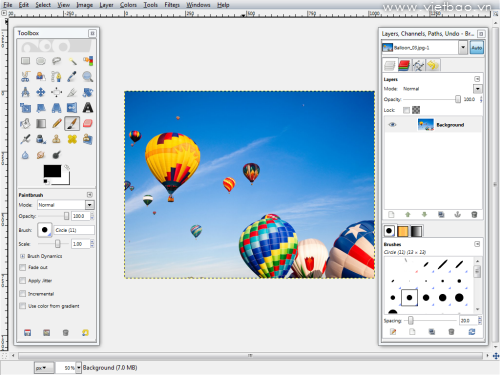Image resolution: width=500 pixels, height=375 pixels.
Task: Select the Color Picker eyedropper tool
Action: point(72,76)
